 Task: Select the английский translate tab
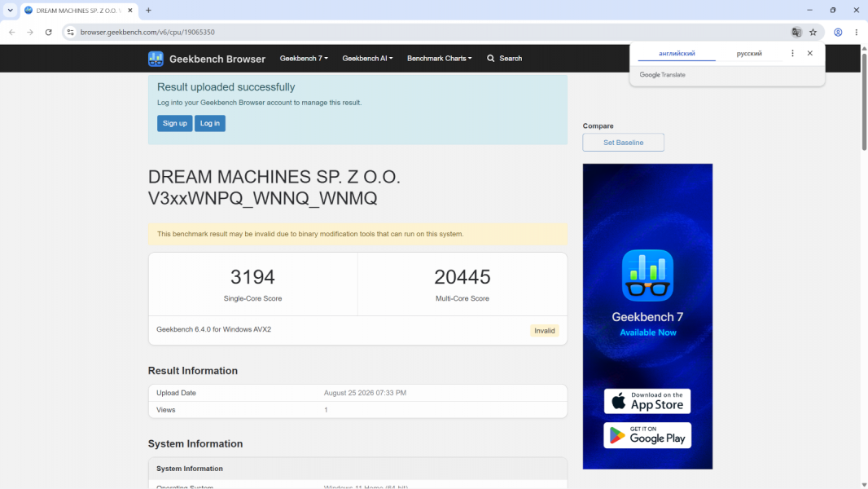677,54
